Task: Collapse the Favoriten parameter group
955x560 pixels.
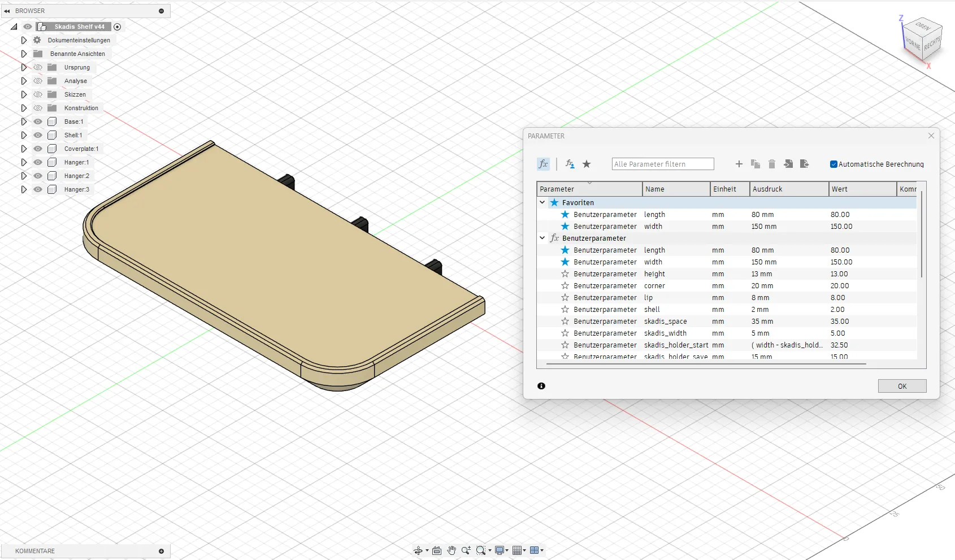Action: [542, 202]
